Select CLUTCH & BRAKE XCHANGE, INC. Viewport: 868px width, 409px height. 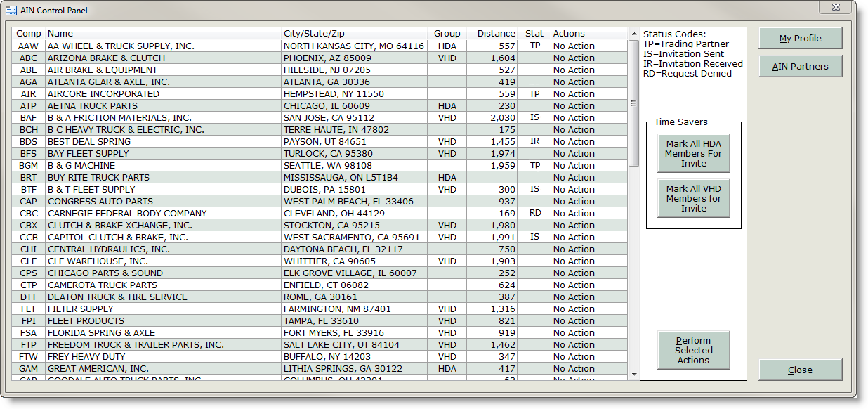320,226
